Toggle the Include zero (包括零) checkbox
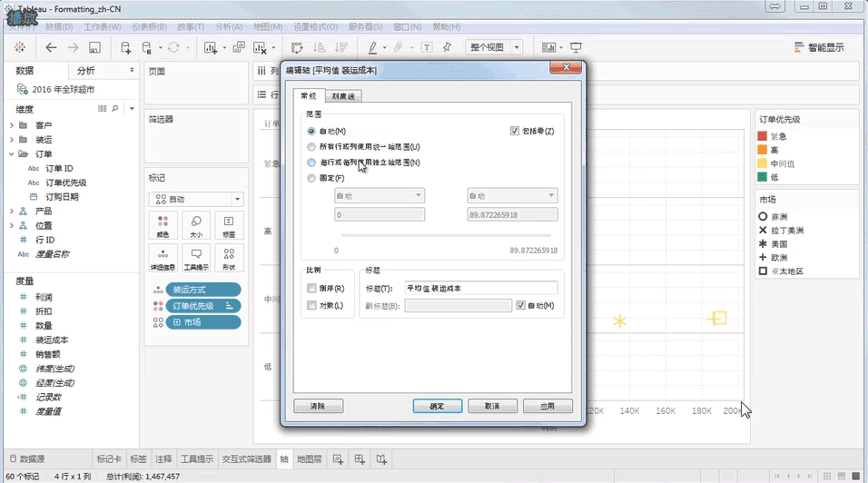 (x=515, y=132)
